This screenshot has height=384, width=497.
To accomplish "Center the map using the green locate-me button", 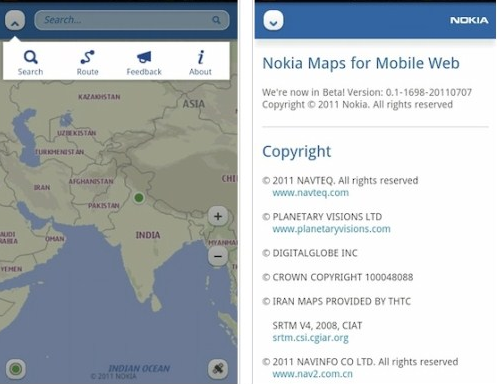I will coord(16,369).
